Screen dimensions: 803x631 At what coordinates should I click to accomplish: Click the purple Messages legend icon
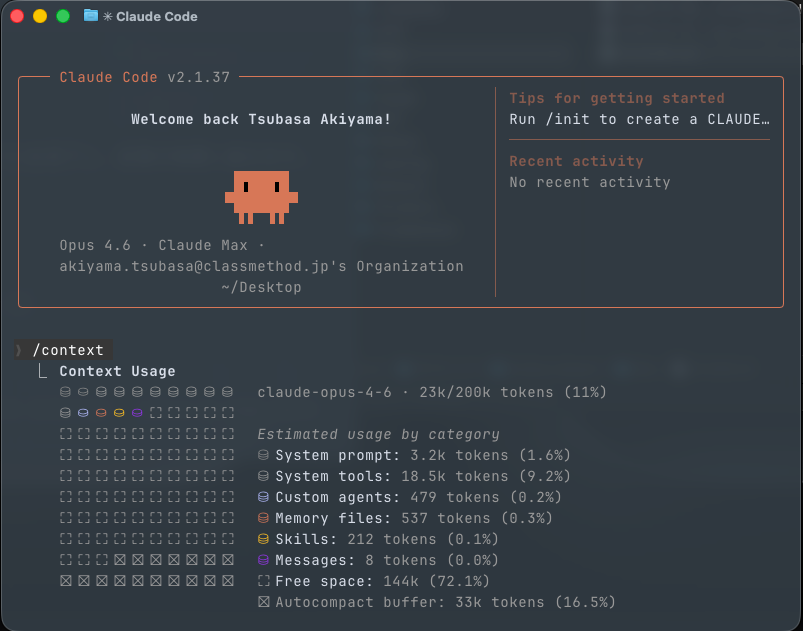264,560
